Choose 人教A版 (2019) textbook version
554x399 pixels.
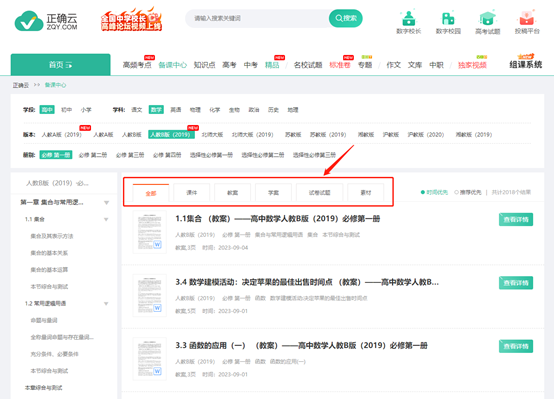(x=61, y=135)
